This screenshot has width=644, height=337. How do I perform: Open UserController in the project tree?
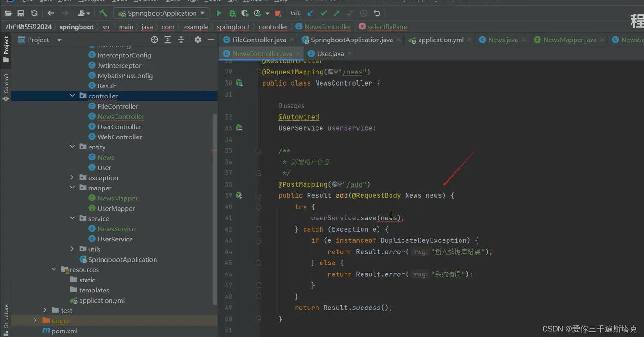pyautogui.click(x=119, y=127)
